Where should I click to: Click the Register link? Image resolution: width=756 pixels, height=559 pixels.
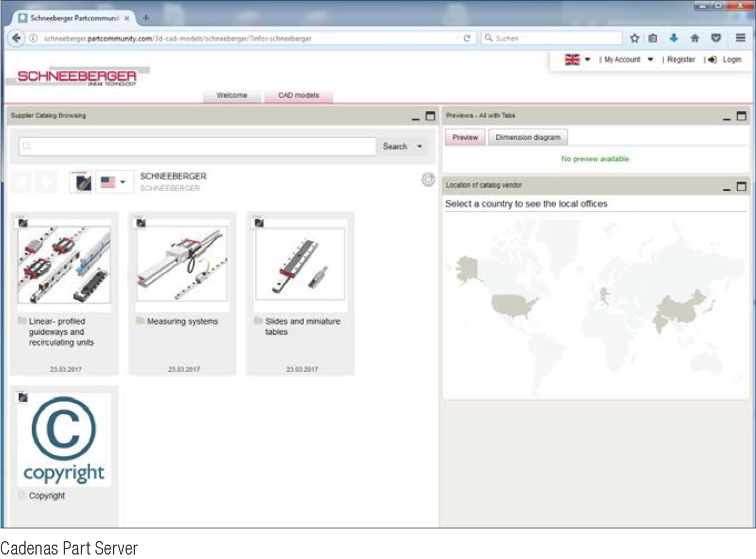click(x=681, y=59)
